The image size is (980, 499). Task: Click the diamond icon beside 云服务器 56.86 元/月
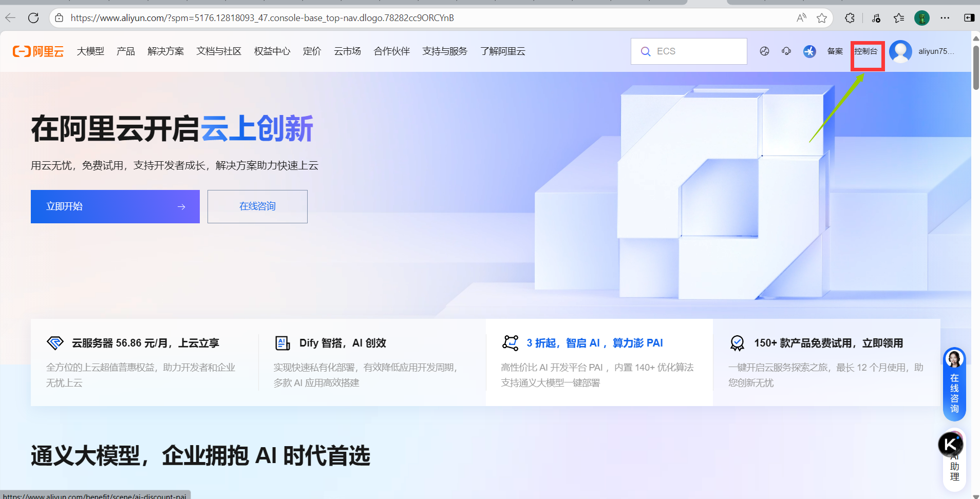click(x=55, y=343)
